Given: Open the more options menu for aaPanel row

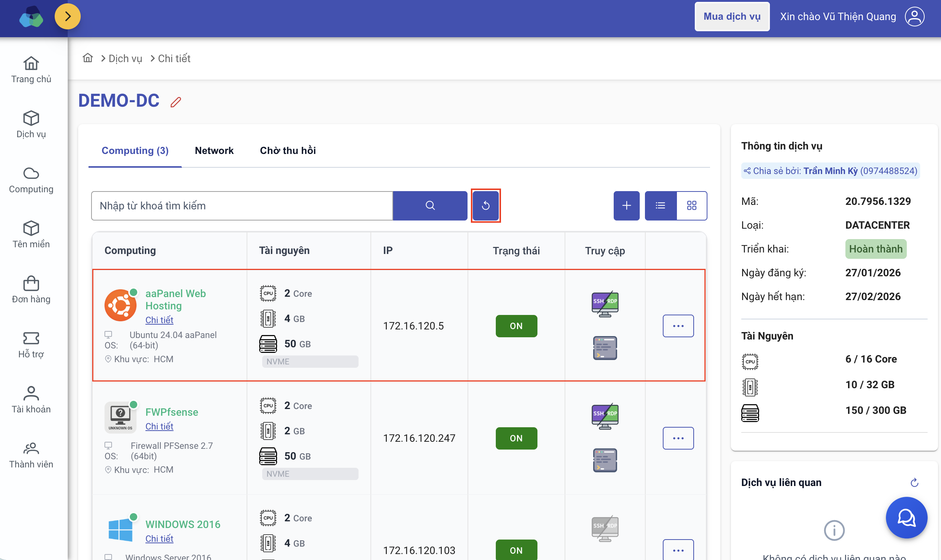Looking at the screenshot, I should click(x=678, y=326).
